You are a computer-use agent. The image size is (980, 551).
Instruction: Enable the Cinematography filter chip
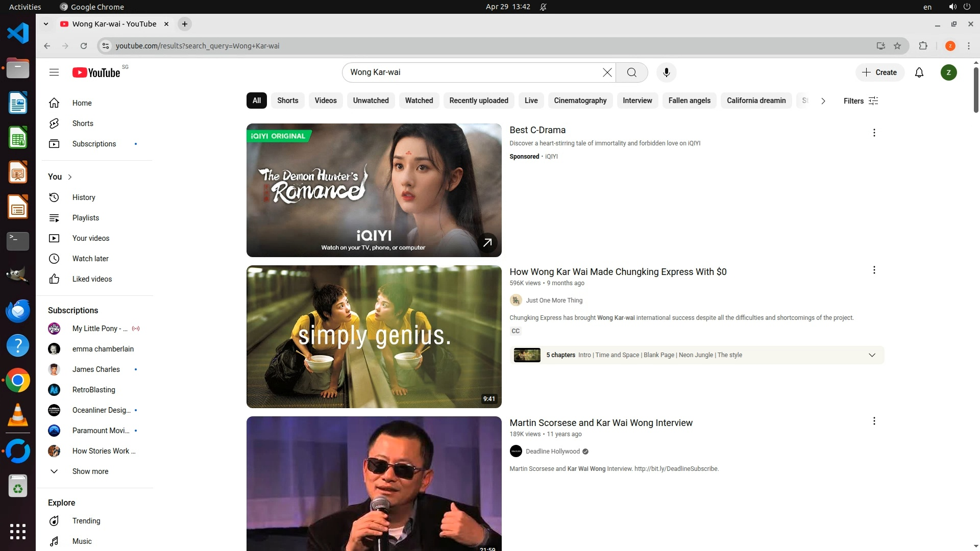click(x=580, y=101)
